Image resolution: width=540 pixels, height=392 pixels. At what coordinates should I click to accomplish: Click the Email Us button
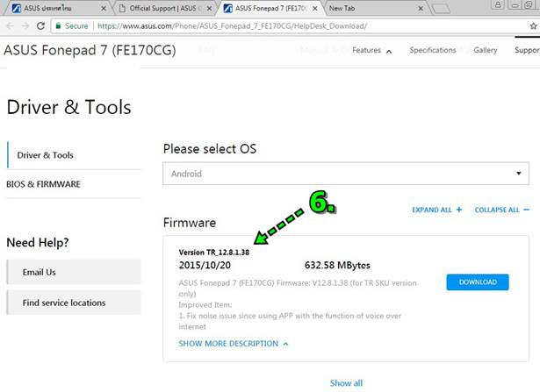74,272
